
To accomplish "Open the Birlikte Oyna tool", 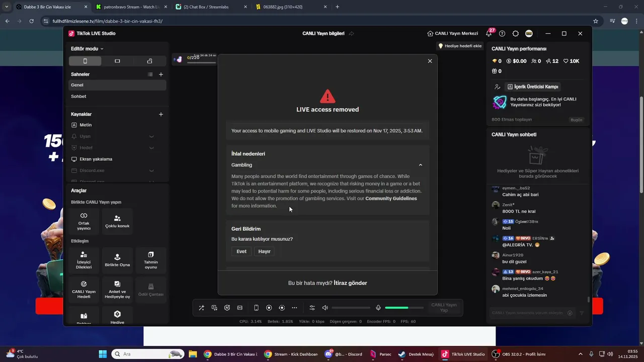I will click(117, 260).
